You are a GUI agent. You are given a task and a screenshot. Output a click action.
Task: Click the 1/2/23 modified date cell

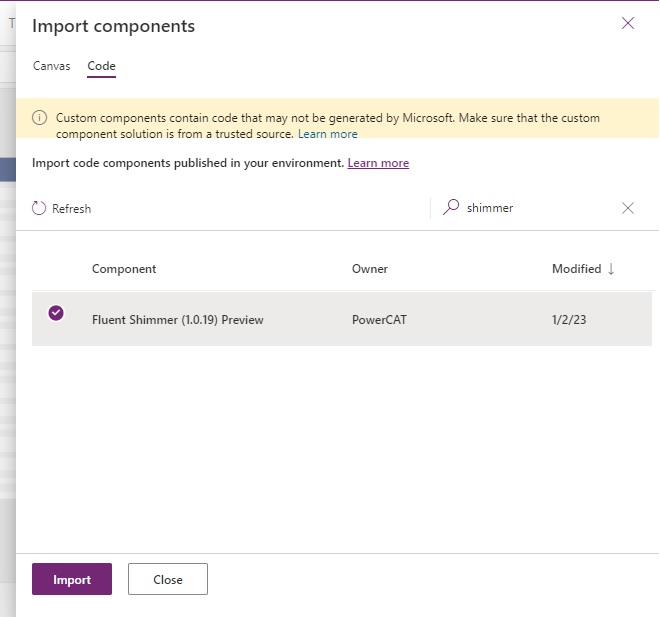pos(568,320)
